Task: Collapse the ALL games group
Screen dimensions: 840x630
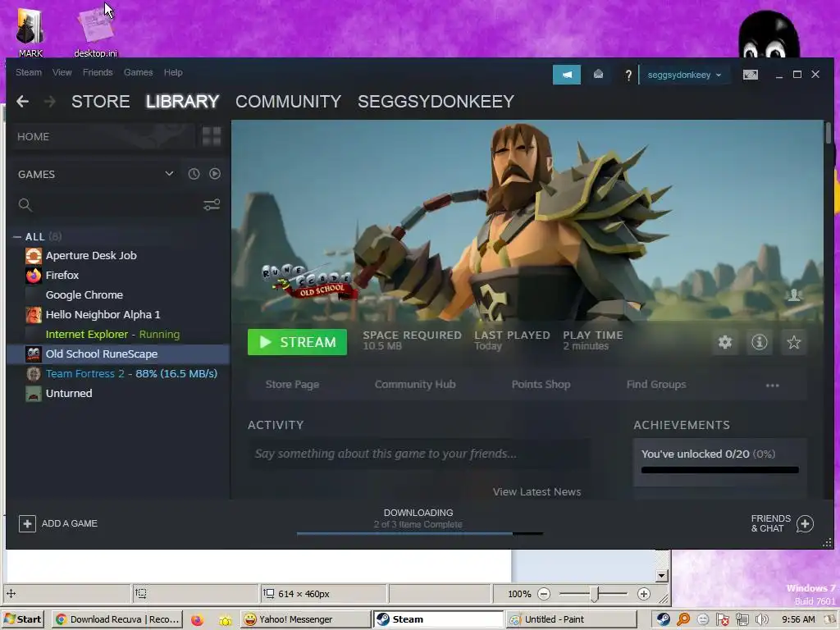Action: (x=17, y=237)
